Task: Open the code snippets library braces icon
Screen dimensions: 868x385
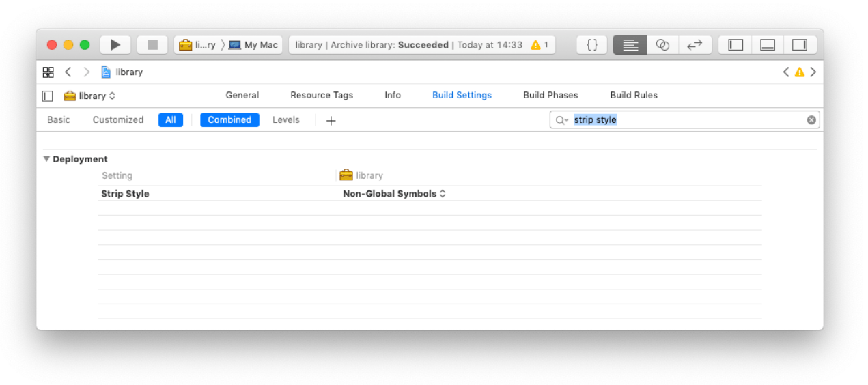Action: coord(592,45)
